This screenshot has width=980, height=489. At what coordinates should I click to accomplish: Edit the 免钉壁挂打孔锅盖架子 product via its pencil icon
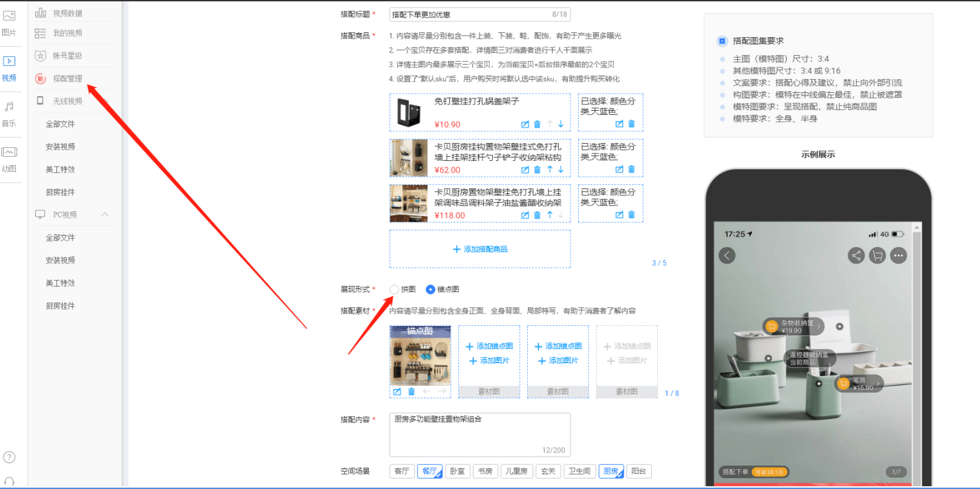click(x=525, y=124)
